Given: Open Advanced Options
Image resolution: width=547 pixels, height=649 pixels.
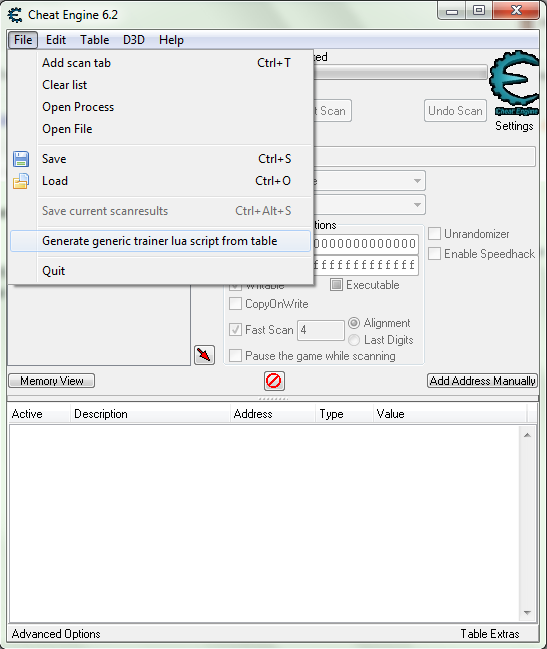Looking at the screenshot, I should click(56, 634).
